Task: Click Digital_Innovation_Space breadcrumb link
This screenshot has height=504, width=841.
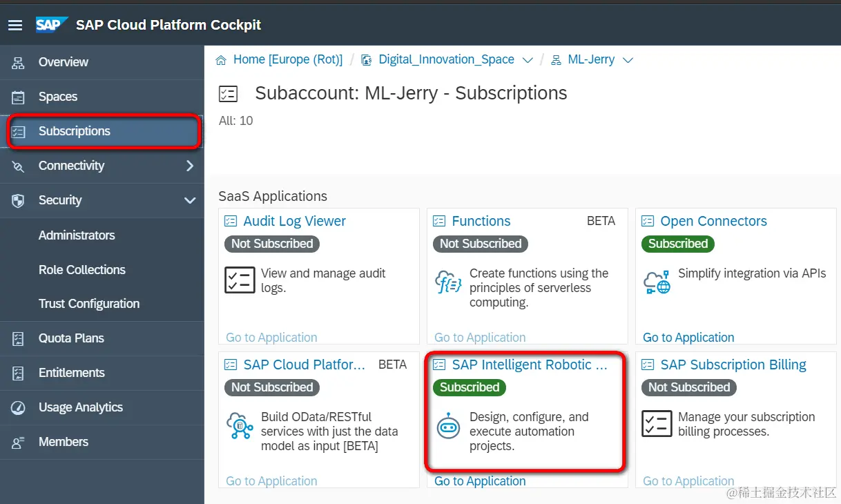Action: tap(447, 60)
